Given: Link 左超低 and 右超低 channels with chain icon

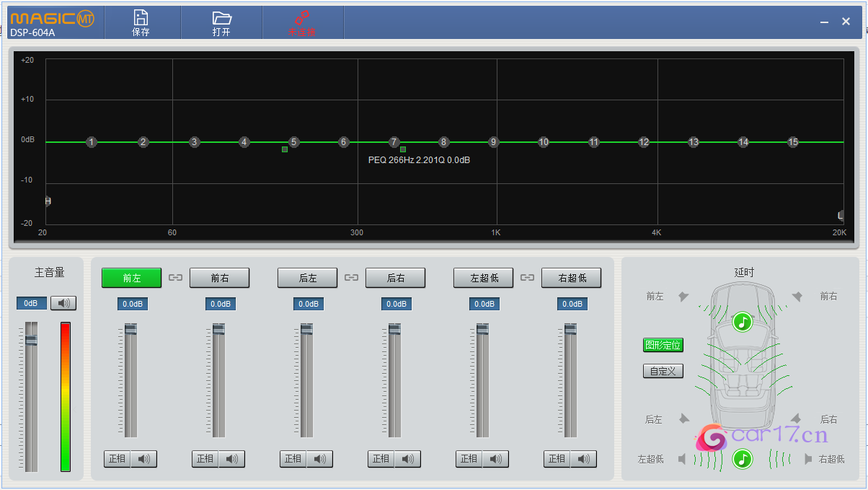Looking at the screenshot, I should [527, 277].
